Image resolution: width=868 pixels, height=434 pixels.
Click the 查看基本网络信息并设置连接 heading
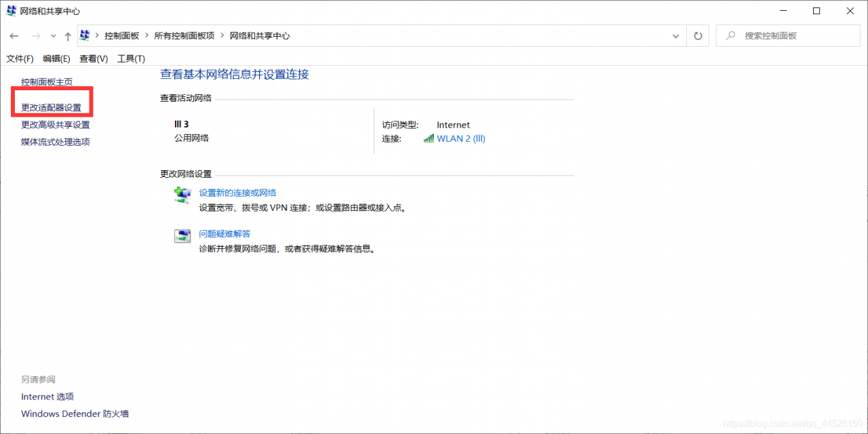point(235,75)
